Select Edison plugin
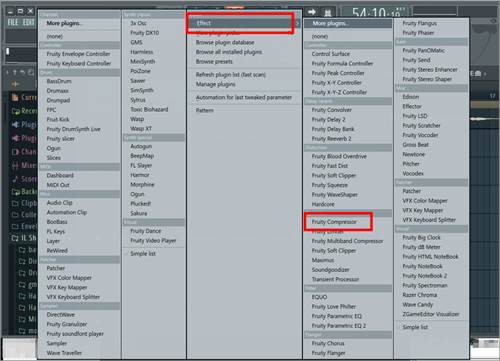 click(x=411, y=97)
